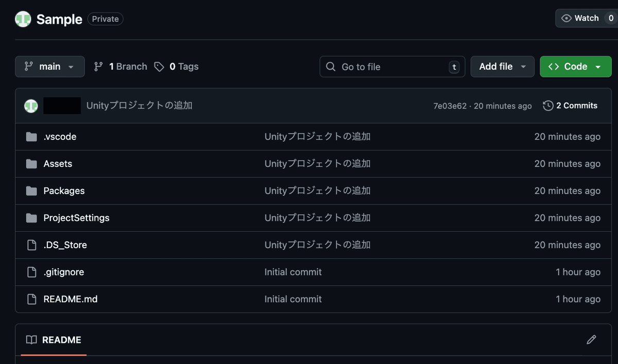Screen dimensions: 618x364
Task: Click the book icon next to README
Action: [x=31, y=340]
